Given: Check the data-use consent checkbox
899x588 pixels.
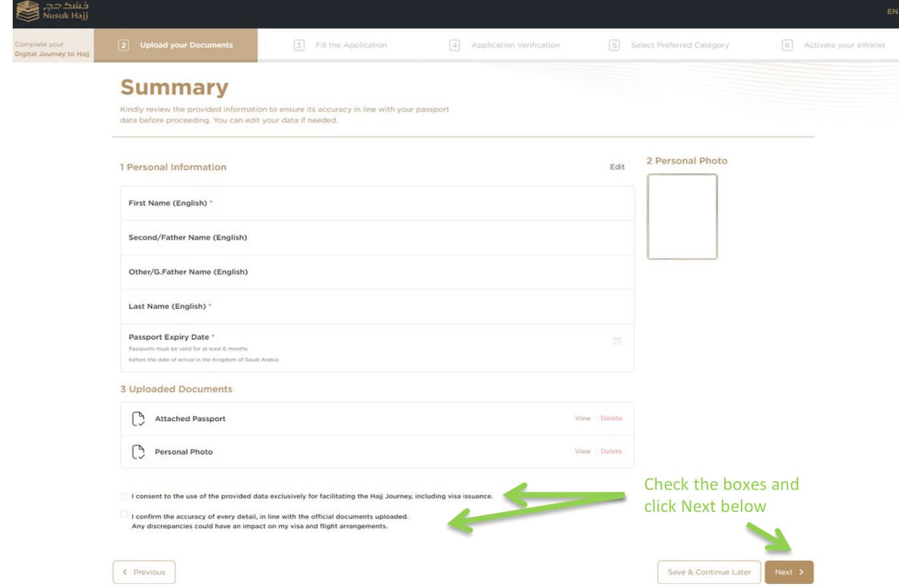Looking at the screenshot, I should [x=124, y=496].
